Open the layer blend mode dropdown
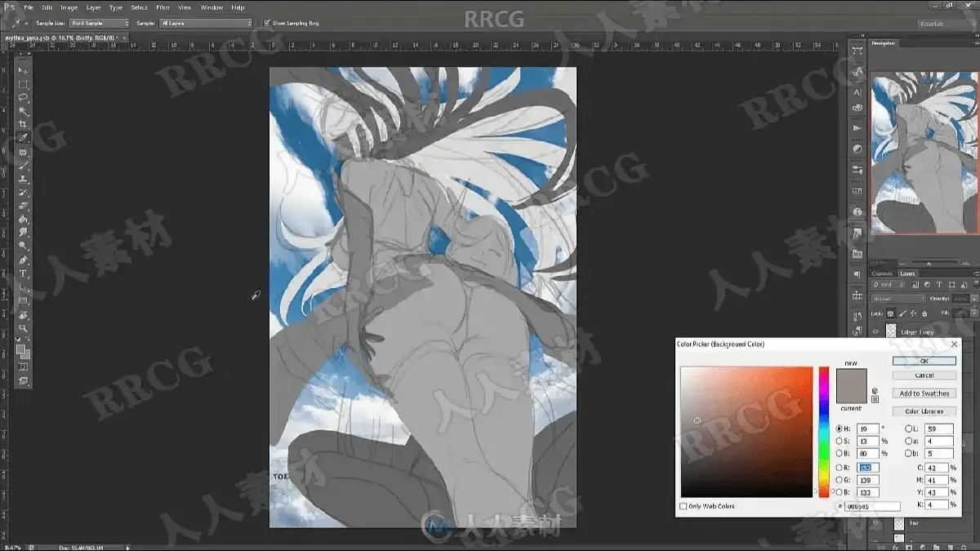This screenshot has height=551, width=980. pos(898,299)
